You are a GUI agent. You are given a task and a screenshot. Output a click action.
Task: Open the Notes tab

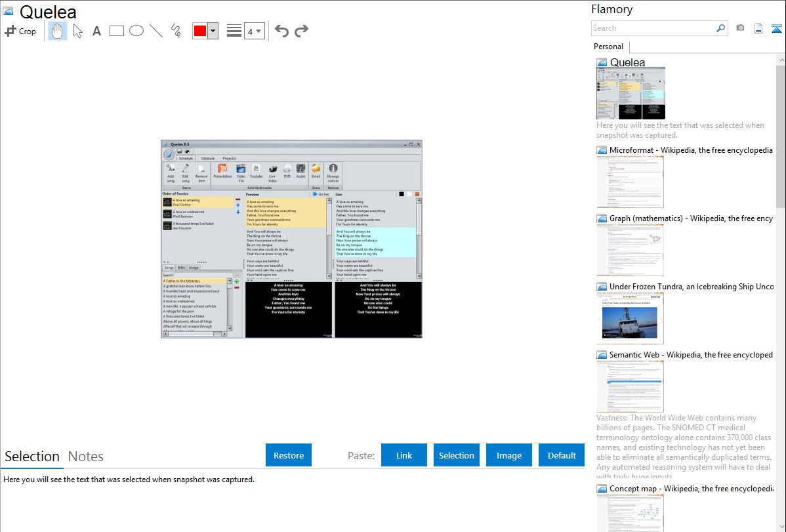(86, 457)
